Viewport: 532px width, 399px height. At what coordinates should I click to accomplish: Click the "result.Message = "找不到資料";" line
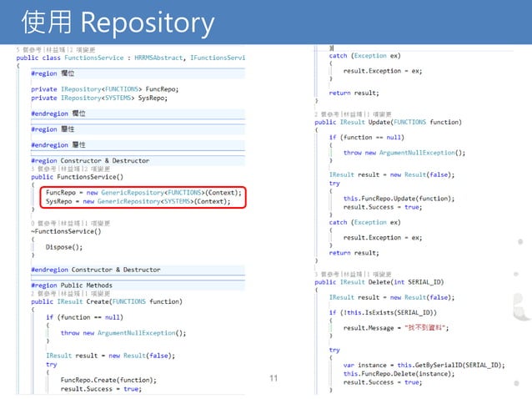pyautogui.click(x=396, y=328)
